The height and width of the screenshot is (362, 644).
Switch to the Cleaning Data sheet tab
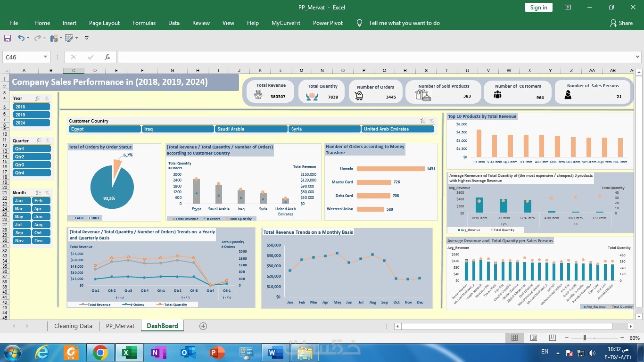(x=73, y=326)
